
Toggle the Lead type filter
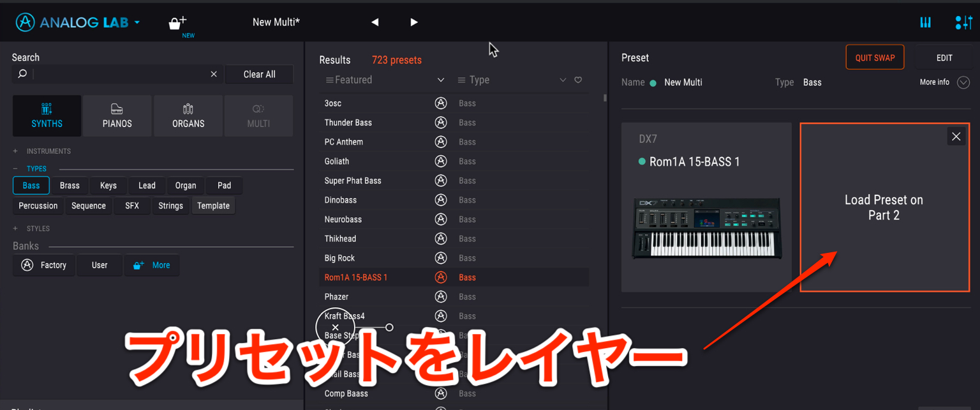(x=147, y=185)
